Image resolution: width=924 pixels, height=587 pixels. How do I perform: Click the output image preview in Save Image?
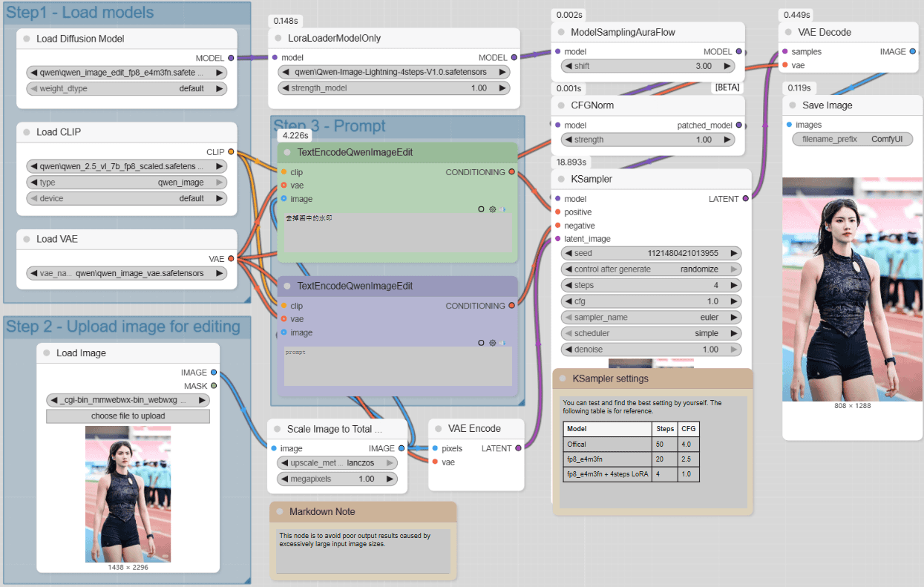coord(852,289)
